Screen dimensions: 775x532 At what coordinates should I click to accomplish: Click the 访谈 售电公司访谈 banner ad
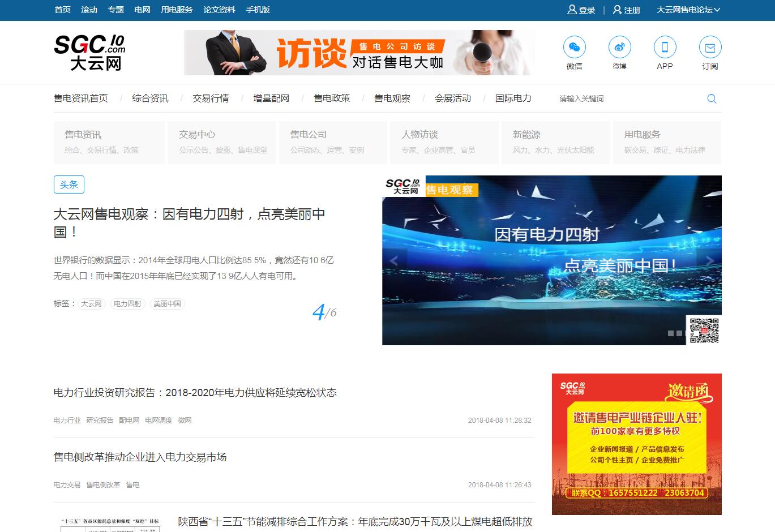click(359, 53)
